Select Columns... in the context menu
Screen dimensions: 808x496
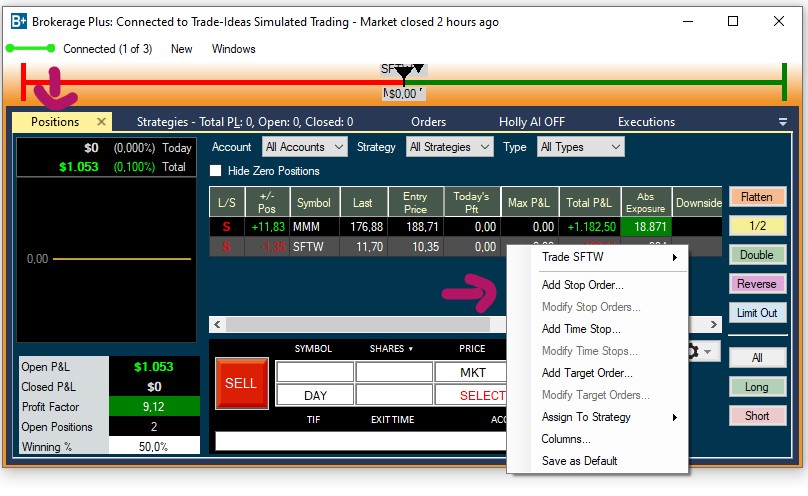coord(566,439)
